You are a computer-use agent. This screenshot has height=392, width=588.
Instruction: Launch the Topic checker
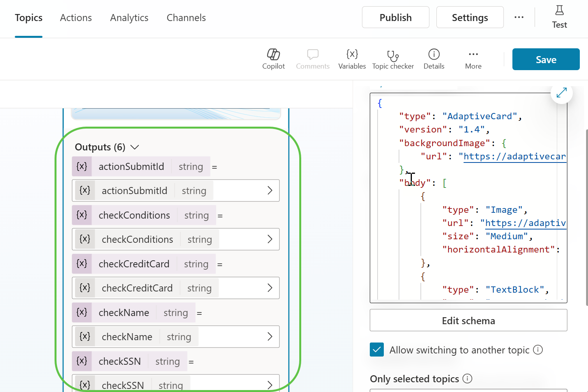click(393, 59)
